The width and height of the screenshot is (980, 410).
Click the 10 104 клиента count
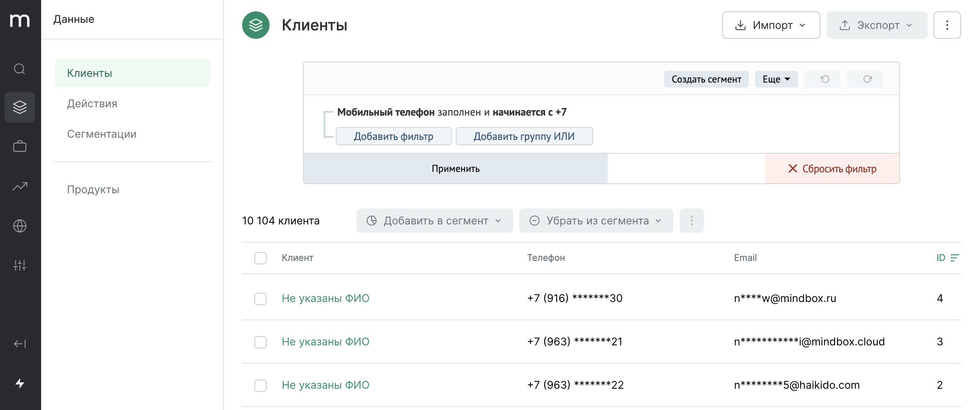281,221
